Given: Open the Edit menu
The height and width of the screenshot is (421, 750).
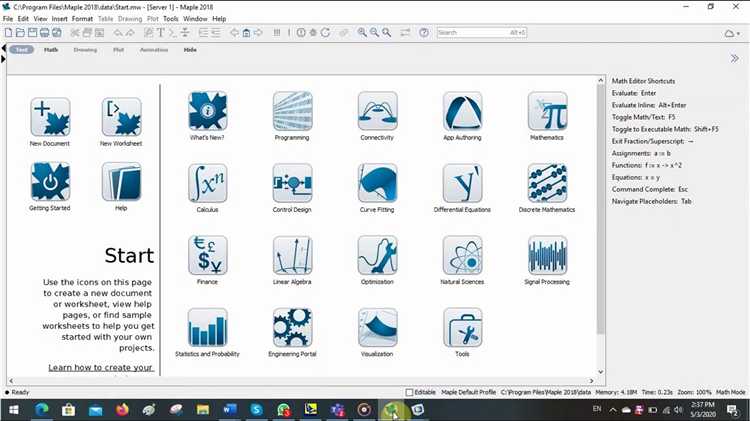Looking at the screenshot, I should coord(23,19).
